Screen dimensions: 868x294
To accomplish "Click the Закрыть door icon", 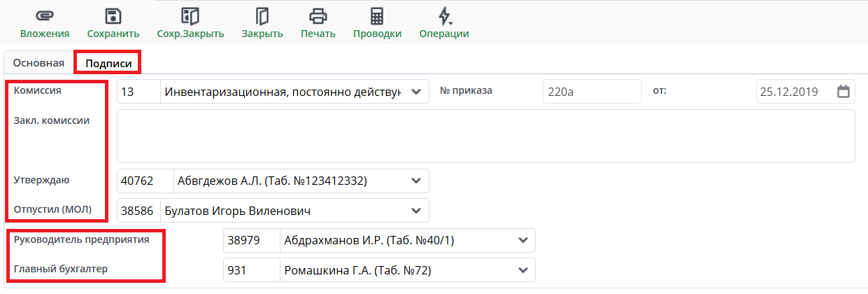I will [262, 16].
